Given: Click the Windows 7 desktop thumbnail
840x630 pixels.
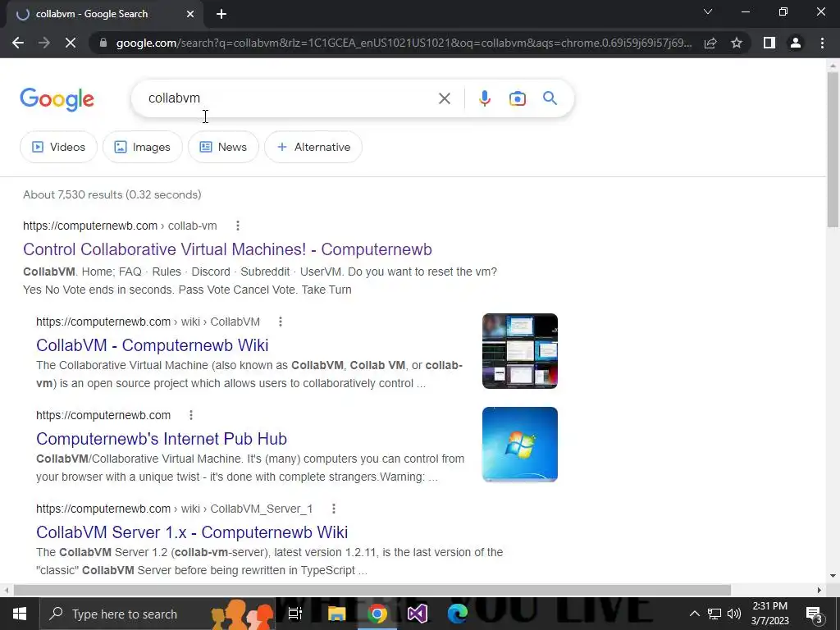Looking at the screenshot, I should tap(519, 444).
